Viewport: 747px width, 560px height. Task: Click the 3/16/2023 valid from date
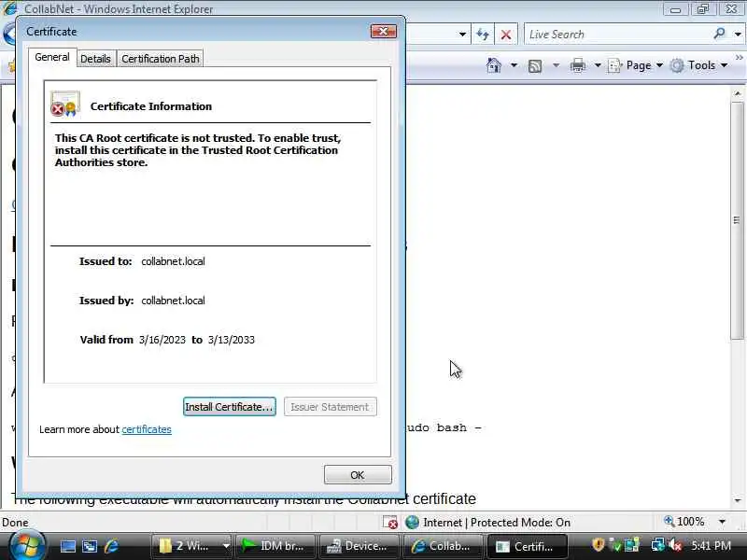(162, 340)
